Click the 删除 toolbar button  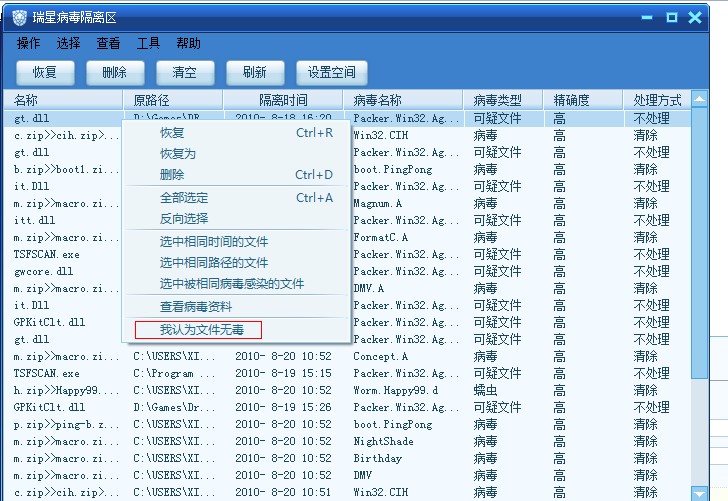coord(115,72)
